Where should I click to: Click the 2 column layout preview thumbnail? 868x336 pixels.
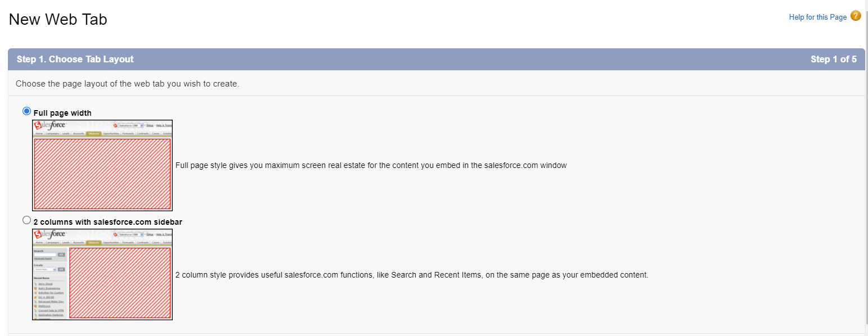pos(102,274)
